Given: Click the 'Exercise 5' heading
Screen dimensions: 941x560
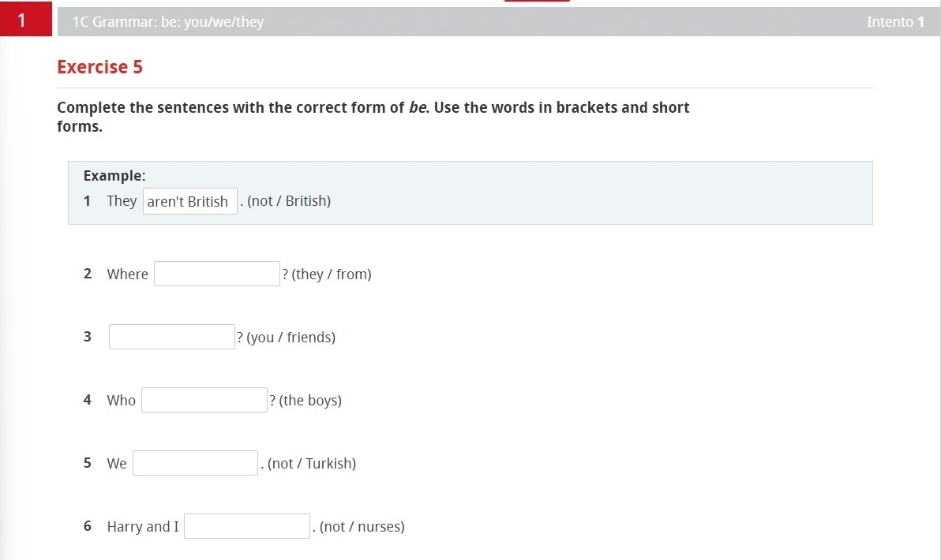Looking at the screenshot, I should tap(99, 67).
